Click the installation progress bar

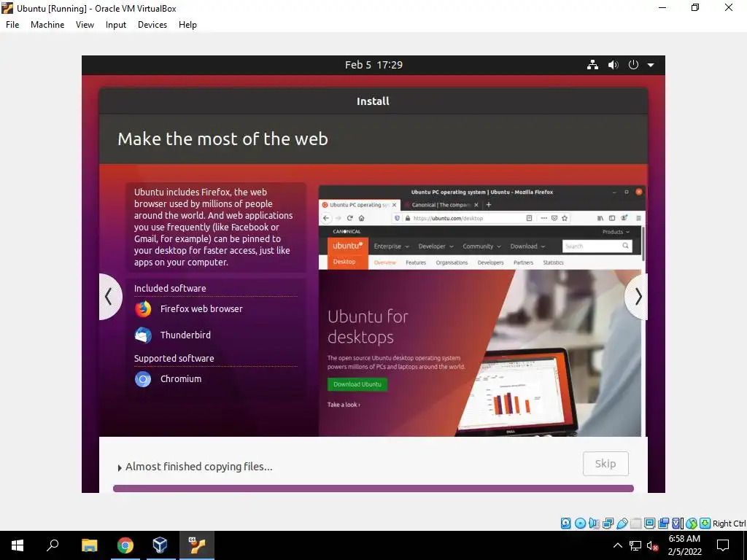tap(373, 489)
